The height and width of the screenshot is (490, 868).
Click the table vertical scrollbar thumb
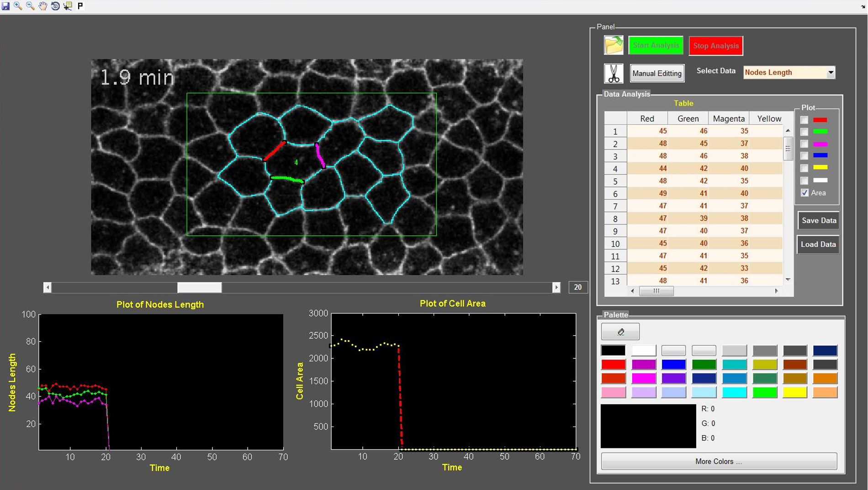click(x=788, y=149)
